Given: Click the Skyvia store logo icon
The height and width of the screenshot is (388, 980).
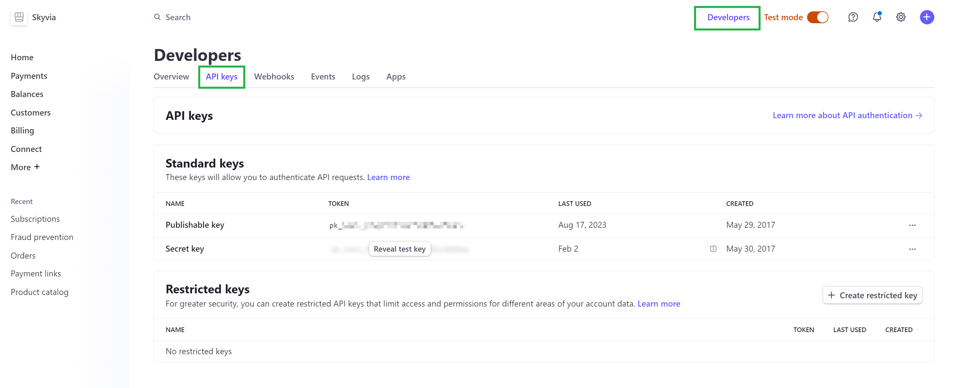Looking at the screenshot, I should click(x=19, y=17).
